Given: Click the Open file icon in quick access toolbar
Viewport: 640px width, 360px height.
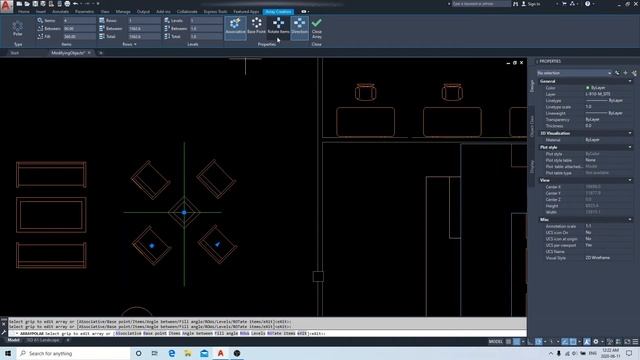Looking at the screenshot, I should pyautogui.click(x=27, y=4).
